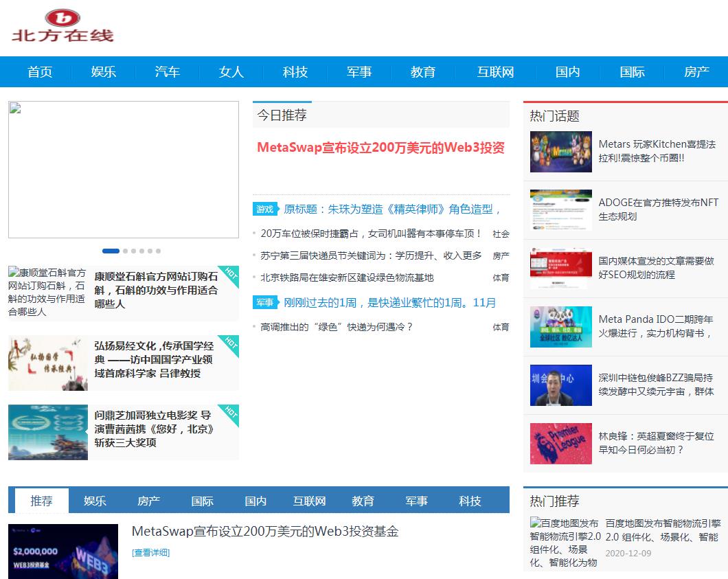This screenshot has width=728, height=579.
Task: Open 互联网 in the top navigation bar
Action: [x=495, y=72]
